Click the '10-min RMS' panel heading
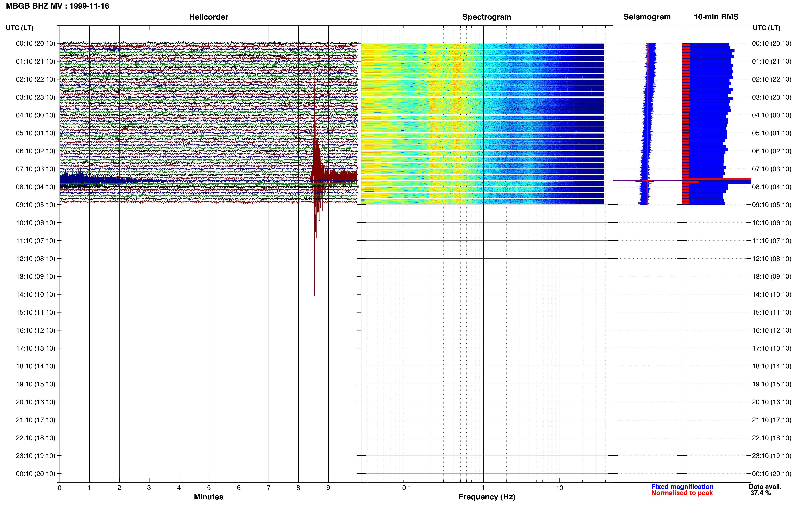This screenshot has height=508, width=812. coord(716,17)
